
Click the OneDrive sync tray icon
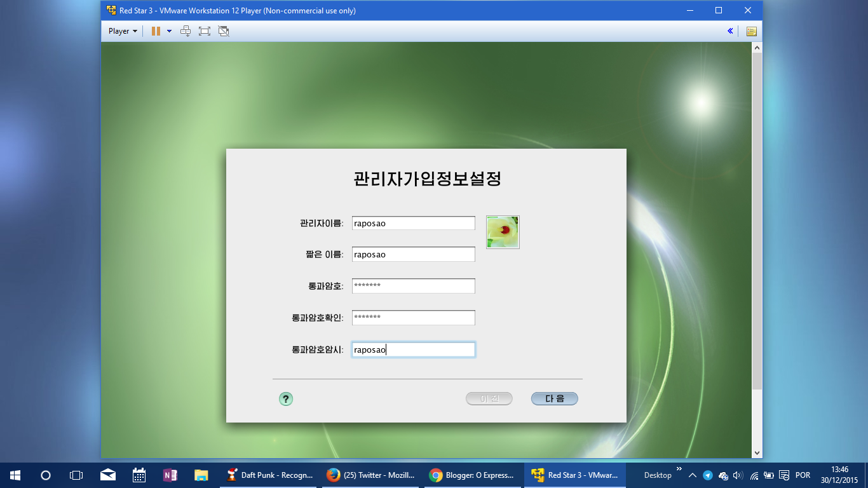(722, 475)
